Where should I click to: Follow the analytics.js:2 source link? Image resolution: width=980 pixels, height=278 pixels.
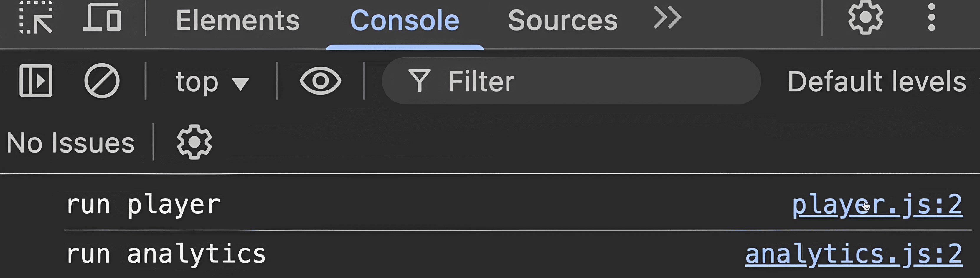point(853,254)
